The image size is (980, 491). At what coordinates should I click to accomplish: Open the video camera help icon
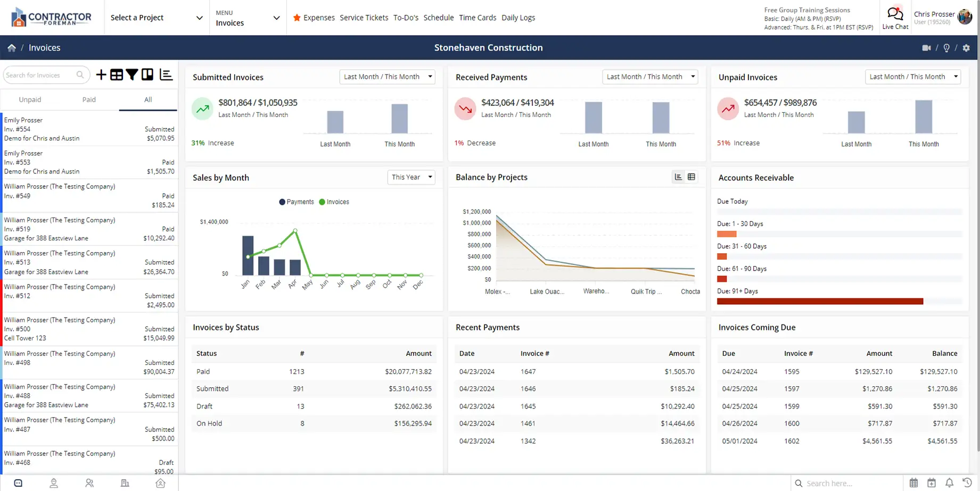tap(926, 48)
